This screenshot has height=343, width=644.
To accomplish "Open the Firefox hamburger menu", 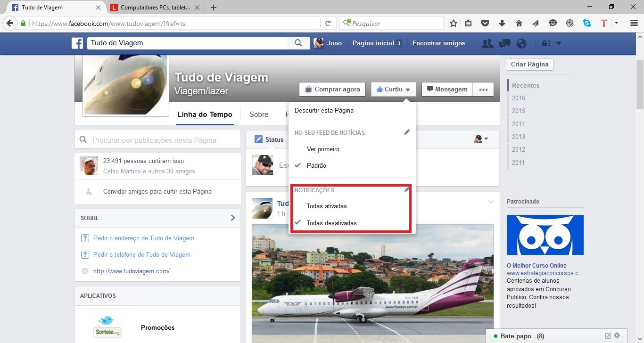I will pyautogui.click(x=635, y=23).
